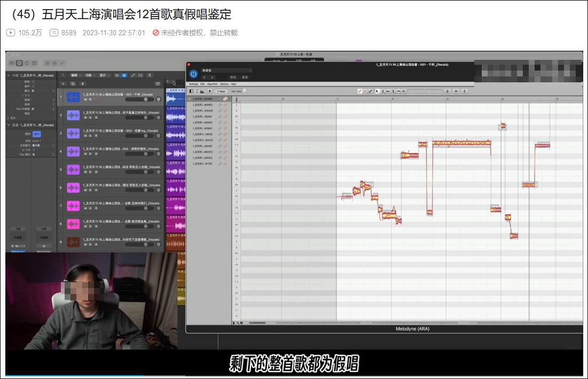Image resolution: width=588 pixels, height=379 pixels.
Task: Toggle Melodyne note list sliders icon
Action: [197, 91]
